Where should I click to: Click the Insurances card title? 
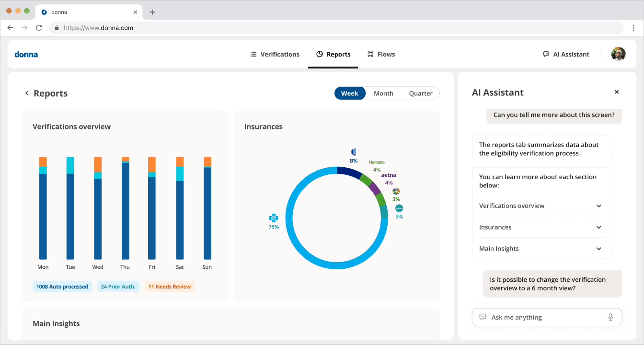coord(264,126)
